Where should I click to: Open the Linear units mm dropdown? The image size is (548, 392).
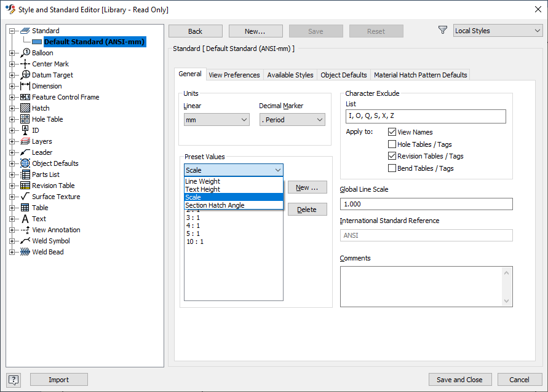pos(216,120)
